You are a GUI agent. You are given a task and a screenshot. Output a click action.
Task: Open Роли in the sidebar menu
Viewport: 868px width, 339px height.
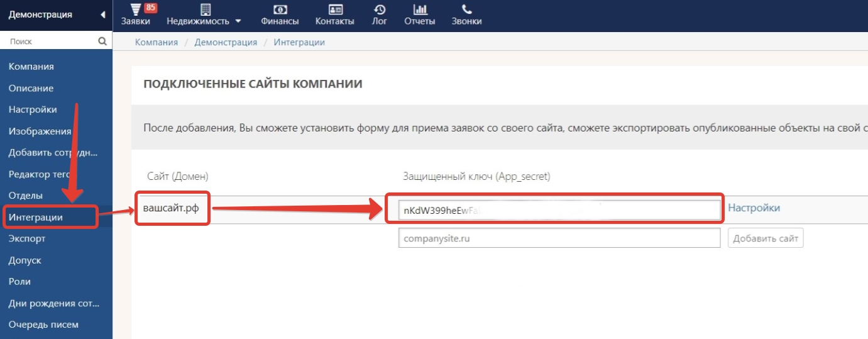pos(19,282)
